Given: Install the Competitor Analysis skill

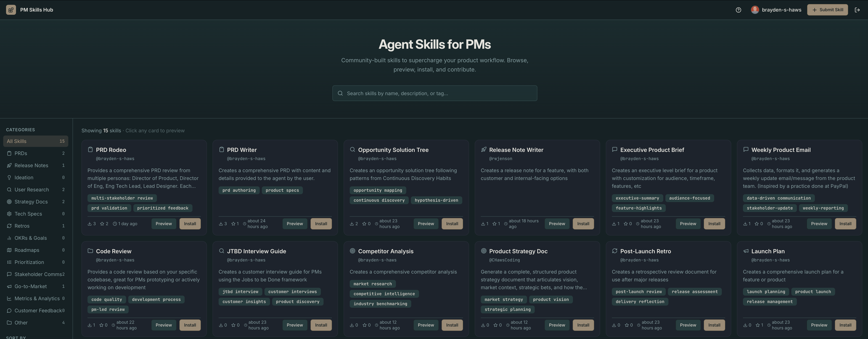Looking at the screenshot, I should [452, 325].
